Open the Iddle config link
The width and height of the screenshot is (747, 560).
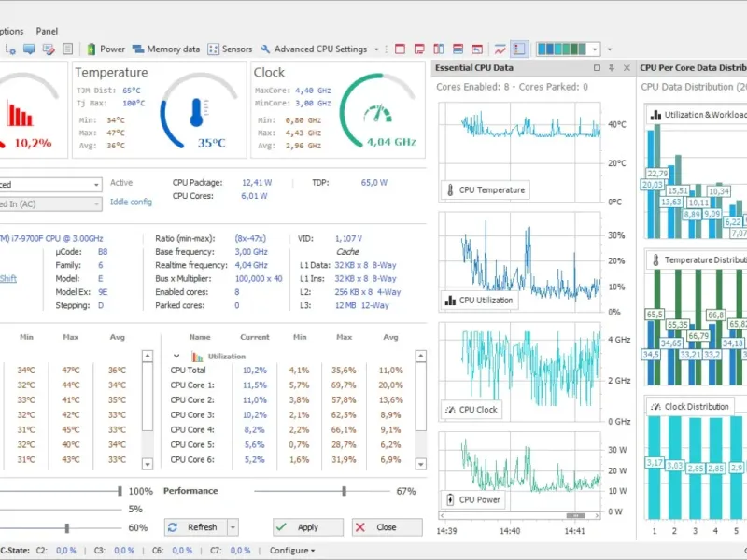[x=131, y=202]
